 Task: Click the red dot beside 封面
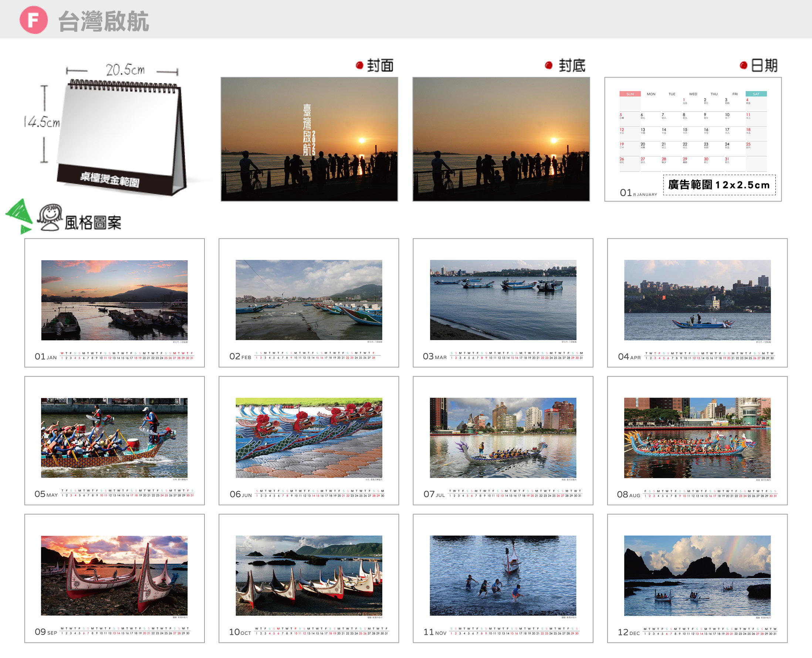[x=359, y=65]
